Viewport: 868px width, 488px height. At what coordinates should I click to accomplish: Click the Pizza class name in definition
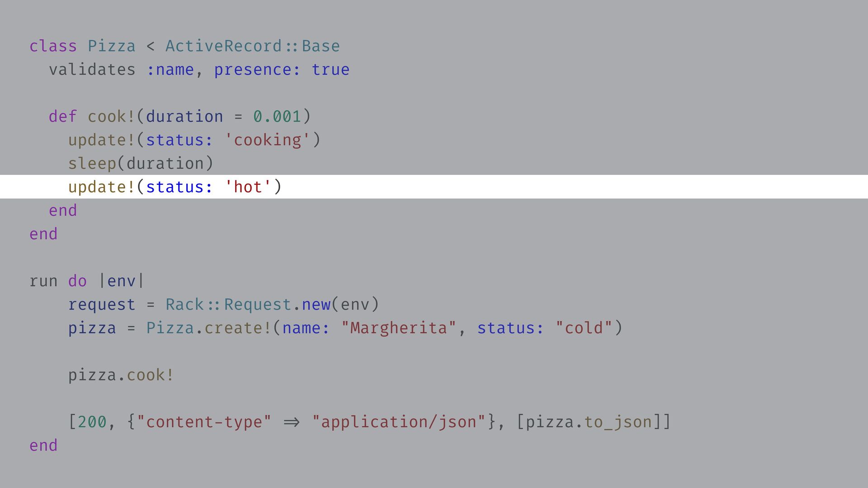click(111, 46)
